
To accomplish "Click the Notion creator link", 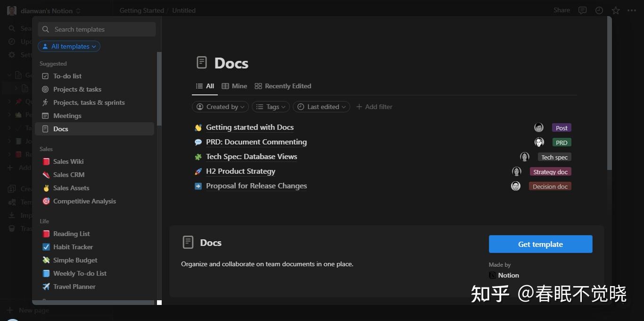I will (504, 275).
